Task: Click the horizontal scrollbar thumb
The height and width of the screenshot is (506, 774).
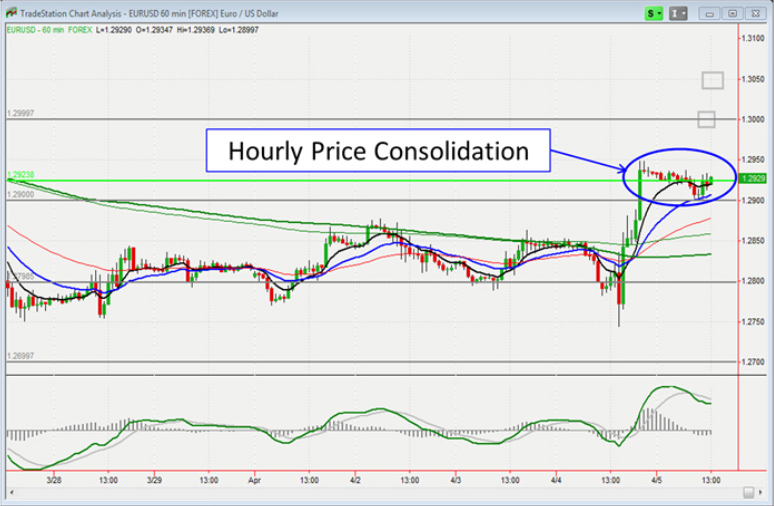Action: point(749,493)
